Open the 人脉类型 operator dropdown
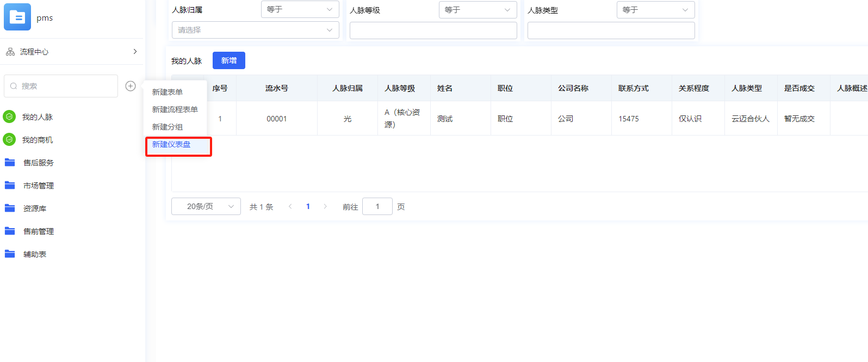This screenshot has width=868, height=362. 655,10
